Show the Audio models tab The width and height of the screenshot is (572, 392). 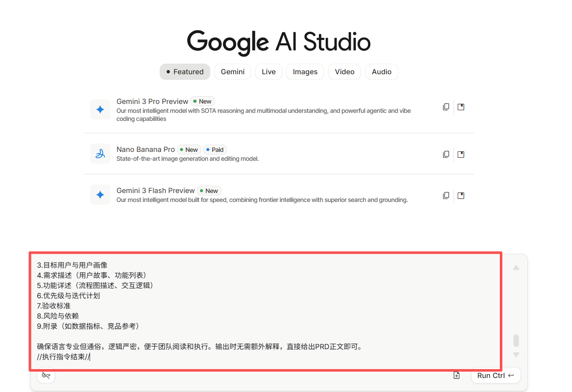381,72
